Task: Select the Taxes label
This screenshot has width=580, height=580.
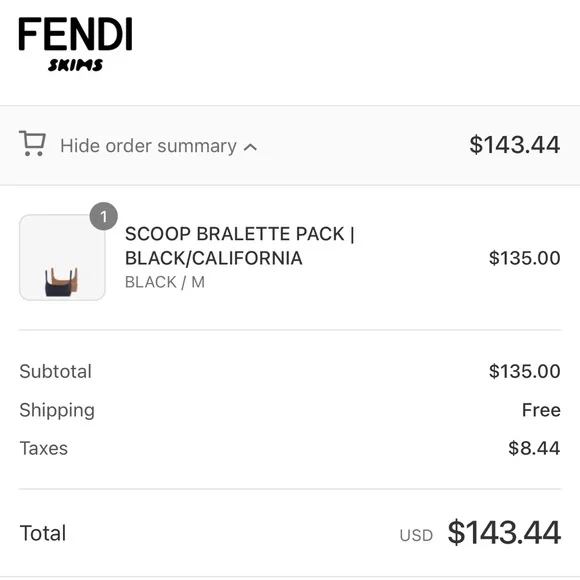Action: point(44,448)
